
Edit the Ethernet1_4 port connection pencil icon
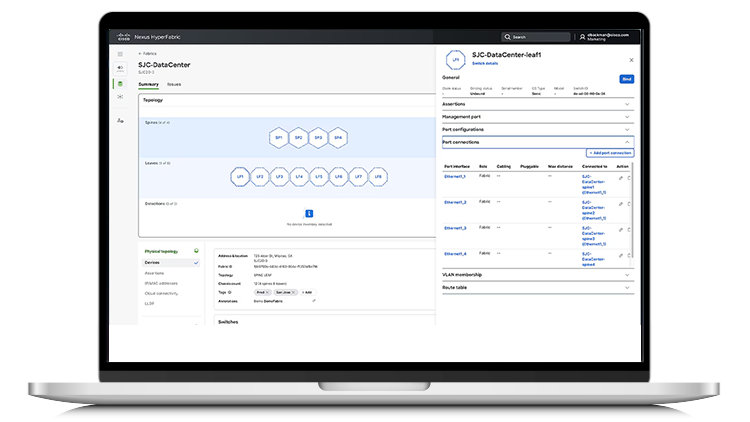[621, 255]
